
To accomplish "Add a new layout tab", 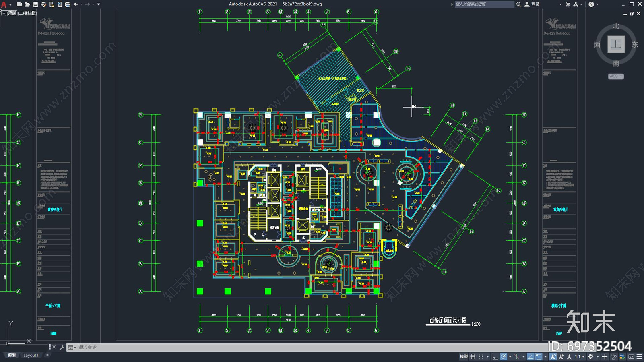I will coord(47,355).
